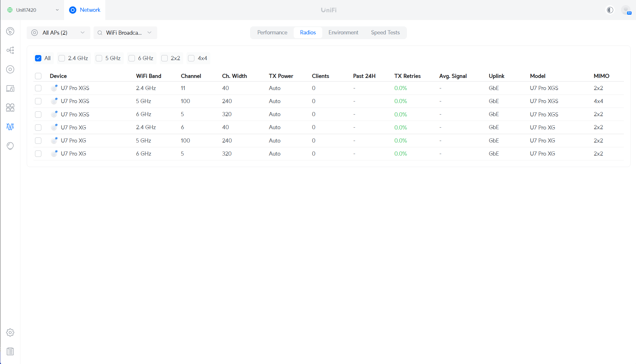Image resolution: width=636 pixels, height=364 pixels.
Task: Click the Network application icon
Action: coord(73,10)
